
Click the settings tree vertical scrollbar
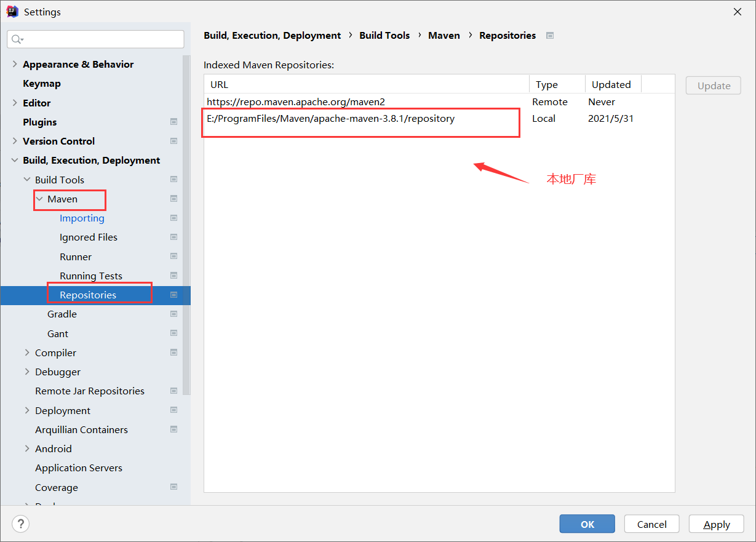(186, 225)
